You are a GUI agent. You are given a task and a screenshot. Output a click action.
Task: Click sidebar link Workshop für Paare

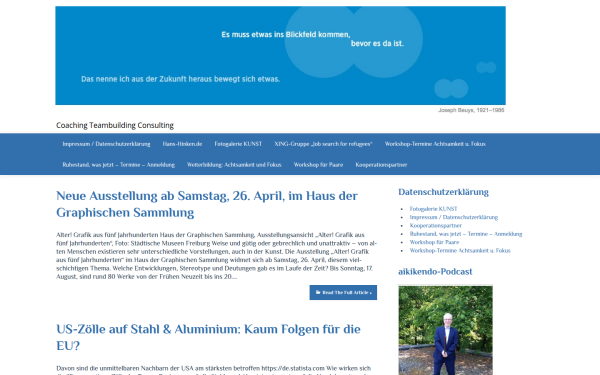pos(434,242)
